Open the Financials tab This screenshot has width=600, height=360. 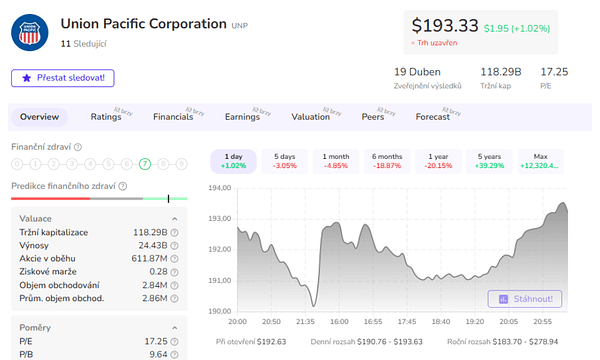click(173, 117)
